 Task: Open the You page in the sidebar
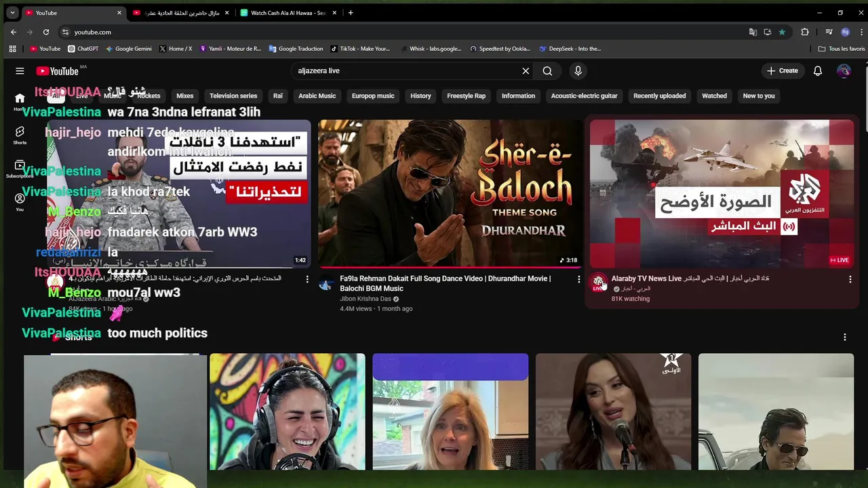coord(20,202)
